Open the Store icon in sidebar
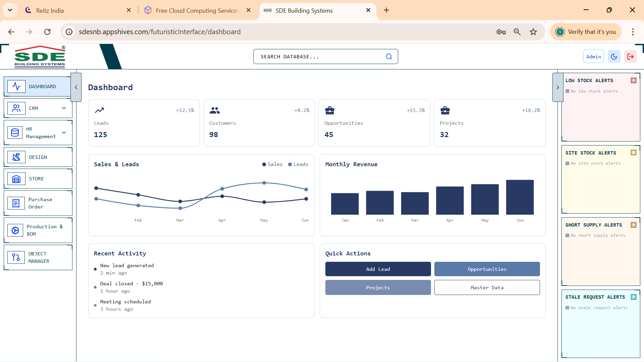Viewport: 644px width, 362px height. point(16,179)
